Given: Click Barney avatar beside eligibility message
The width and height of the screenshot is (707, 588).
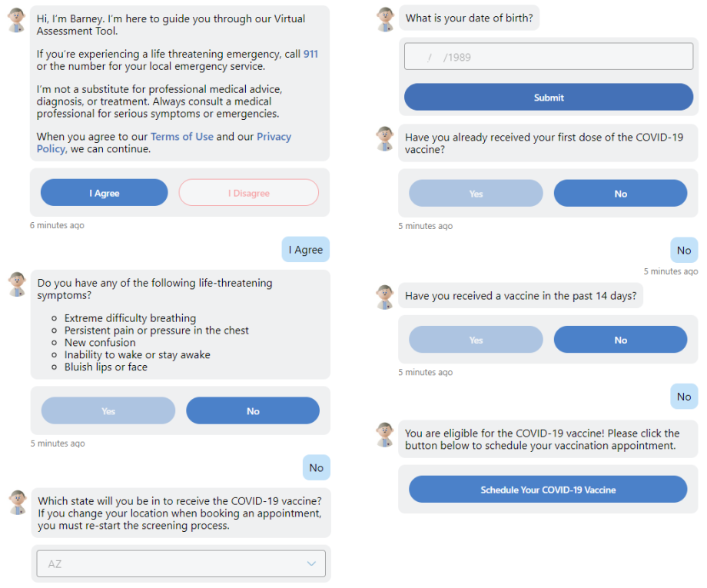Looking at the screenshot, I should tap(385, 434).
